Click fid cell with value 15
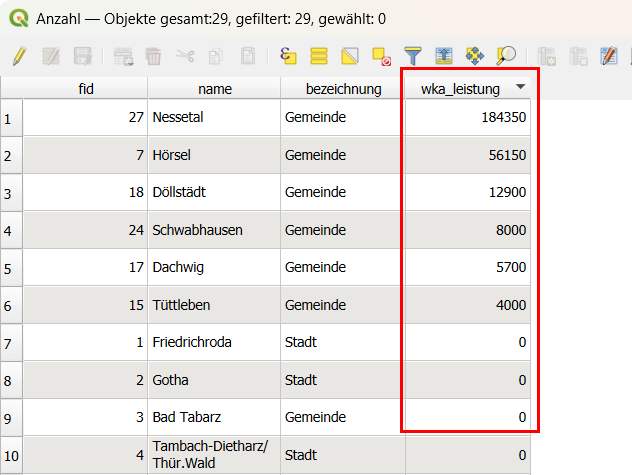Screen dimensions: 632x475 click(x=85, y=305)
